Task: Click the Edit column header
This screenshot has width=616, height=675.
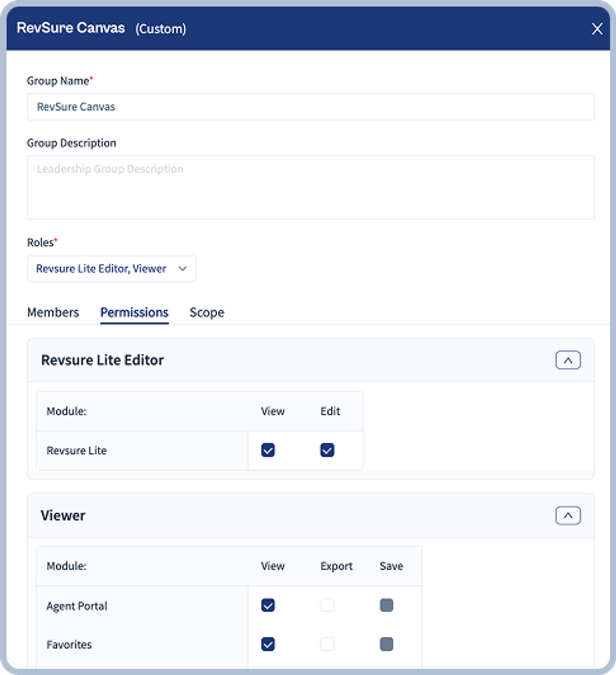Action: [x=330, y=411]
